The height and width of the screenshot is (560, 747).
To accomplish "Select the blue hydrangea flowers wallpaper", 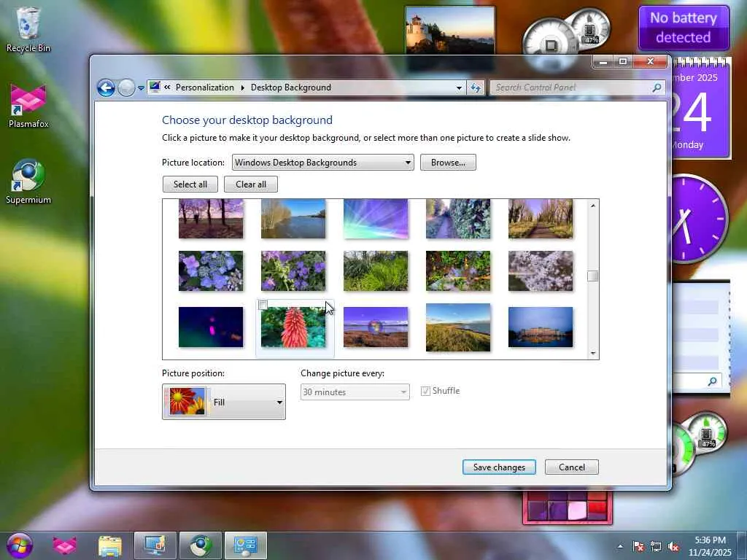I will pos(211,271).
